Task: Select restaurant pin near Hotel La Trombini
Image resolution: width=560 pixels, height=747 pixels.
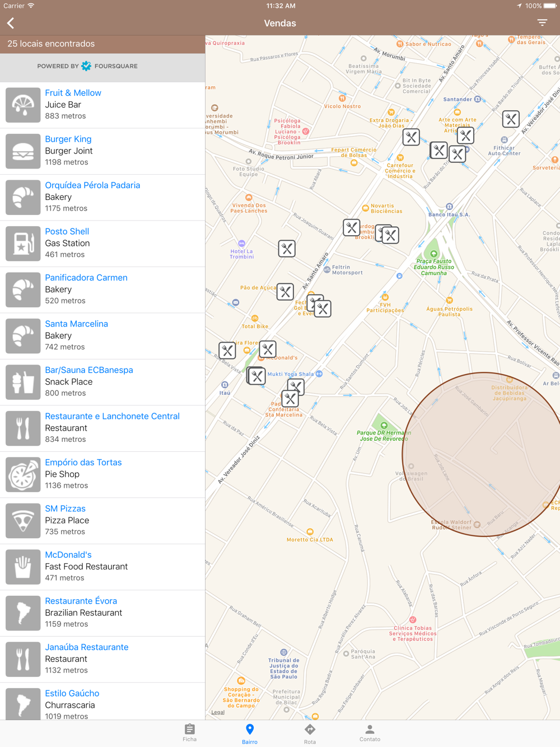Action: tap(287, 249)
